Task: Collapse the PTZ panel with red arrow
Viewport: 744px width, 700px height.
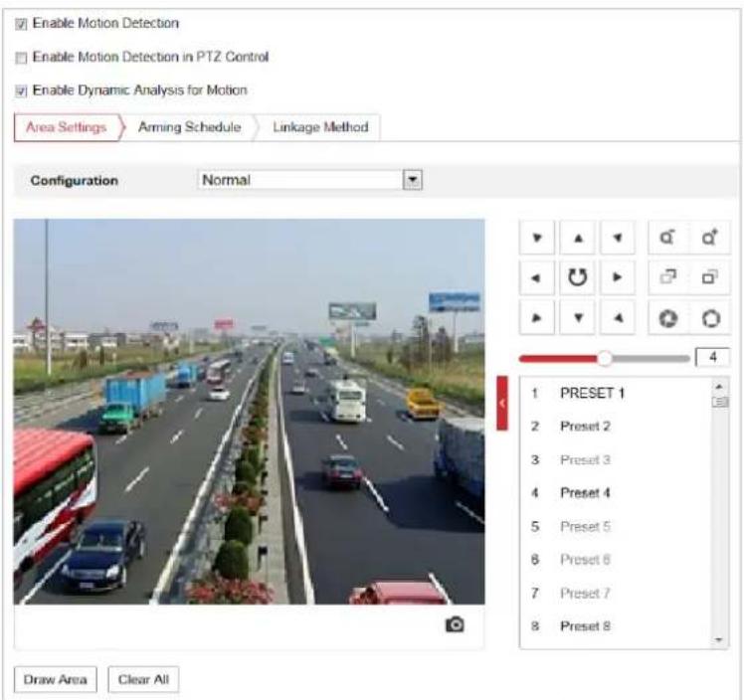Action: (x=502, y=403)
